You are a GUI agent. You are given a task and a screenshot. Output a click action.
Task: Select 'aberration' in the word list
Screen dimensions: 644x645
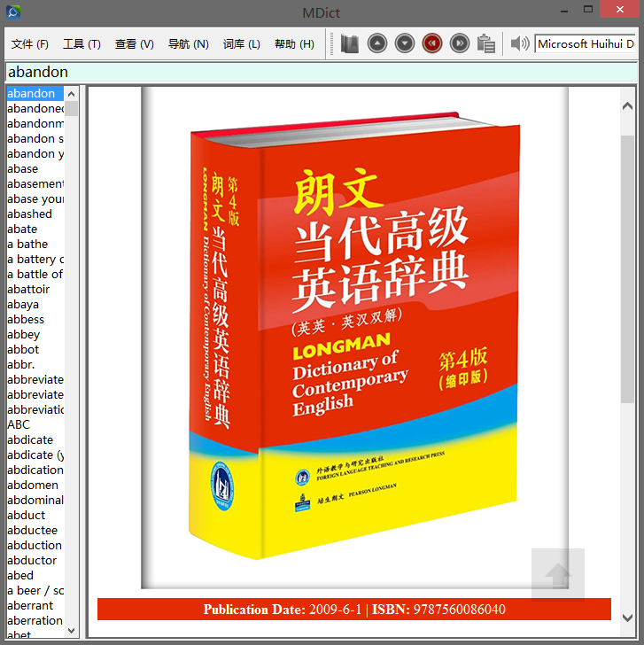pyautogui.click(x=35, y=620)
